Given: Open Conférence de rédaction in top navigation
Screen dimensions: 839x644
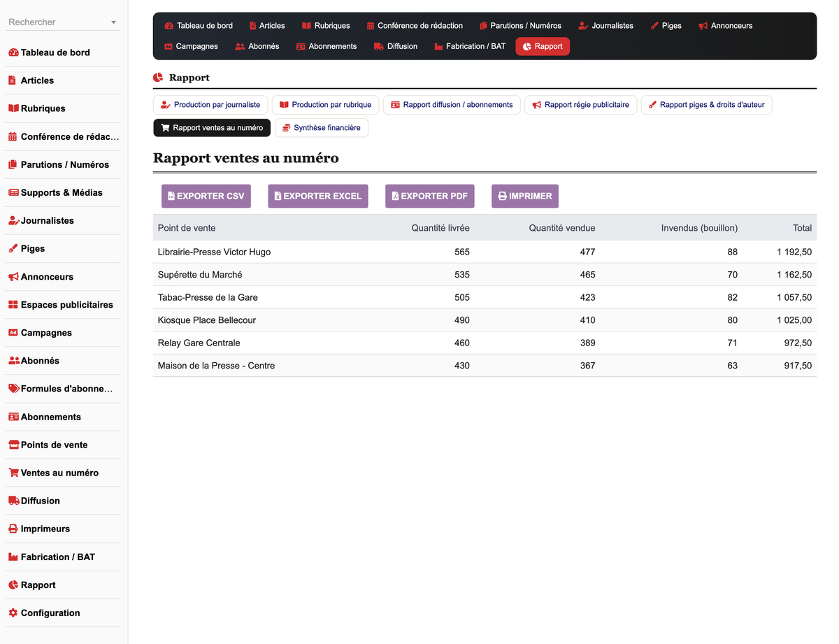Looking at the screenshot, I should (x=415, y=26).
